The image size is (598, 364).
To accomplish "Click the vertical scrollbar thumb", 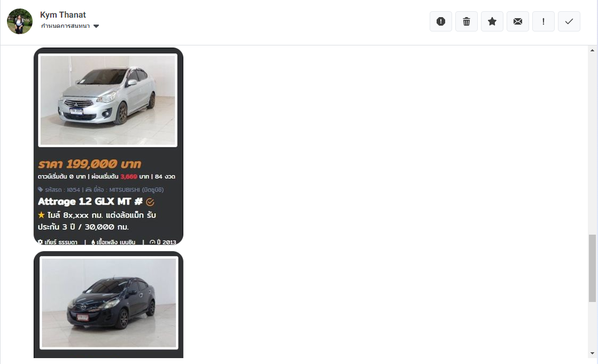I will pyautogui.click(x=592, y=268).
